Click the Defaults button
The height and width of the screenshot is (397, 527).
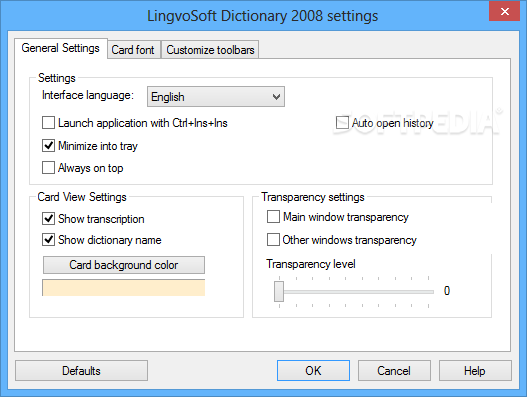[x=81, y=371]
